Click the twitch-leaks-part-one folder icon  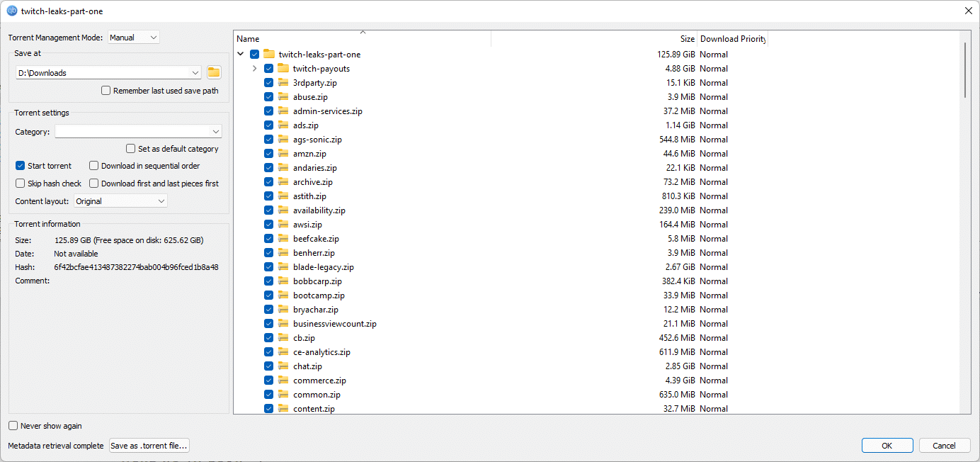[x=268, y=54]
